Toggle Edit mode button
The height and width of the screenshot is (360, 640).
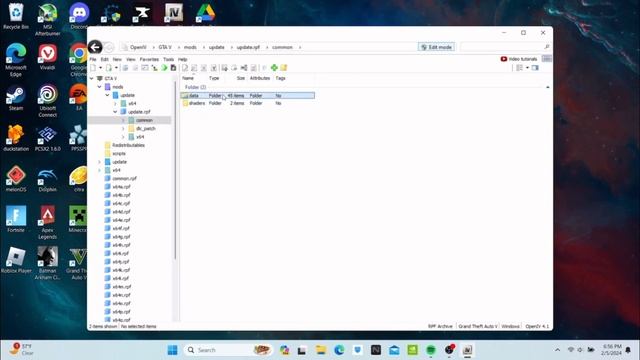coord(436,47)
